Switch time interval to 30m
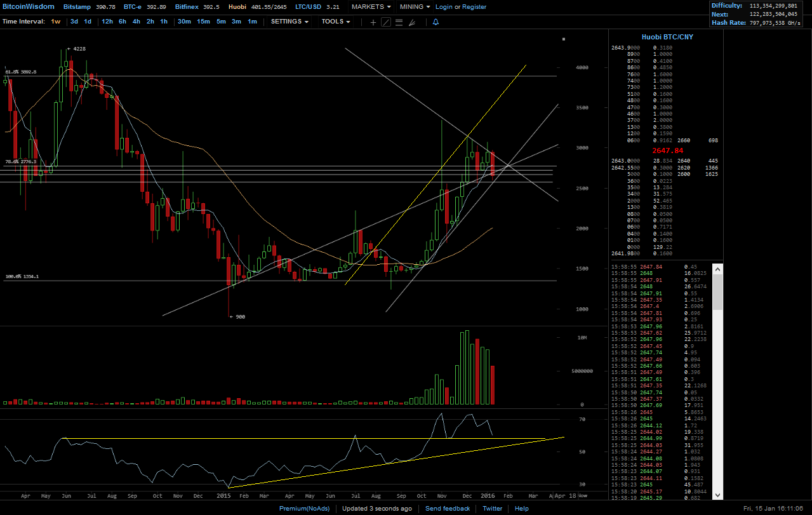This screenshot has height=515, width=812. point(184,22)
